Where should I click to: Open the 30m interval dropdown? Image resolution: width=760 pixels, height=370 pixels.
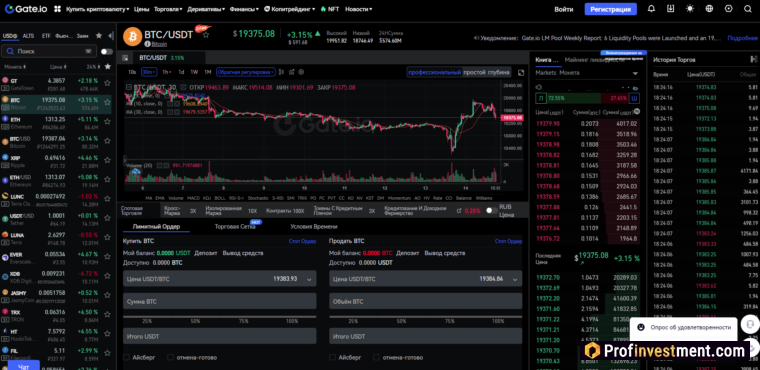coord(149,72)
